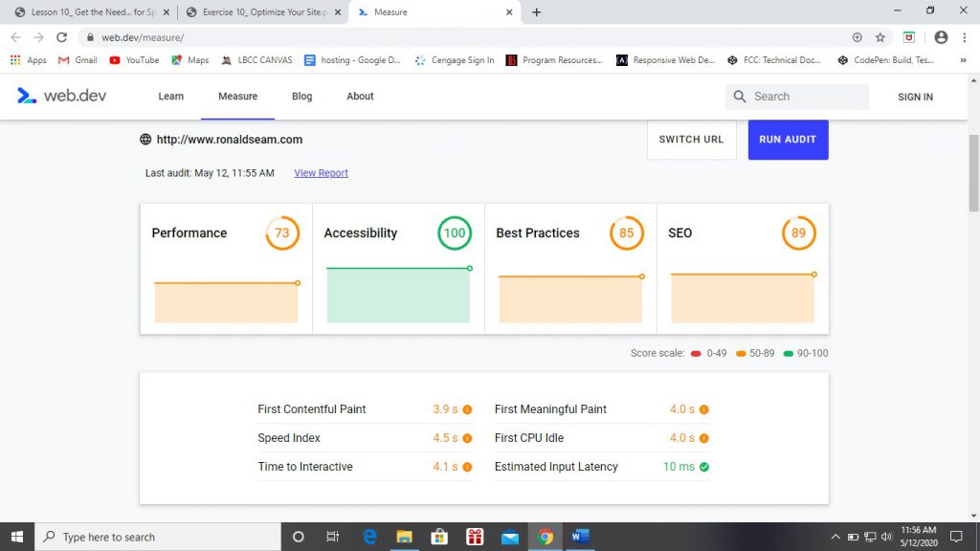980x551 pixels.
Task: Click the SWITCH URL button
Action: [691, 140]
